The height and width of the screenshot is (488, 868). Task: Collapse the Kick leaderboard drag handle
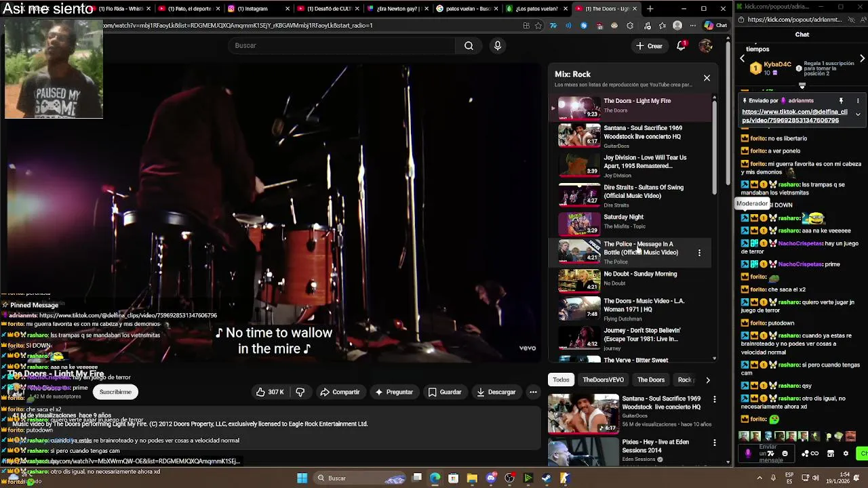pos(802,86)
